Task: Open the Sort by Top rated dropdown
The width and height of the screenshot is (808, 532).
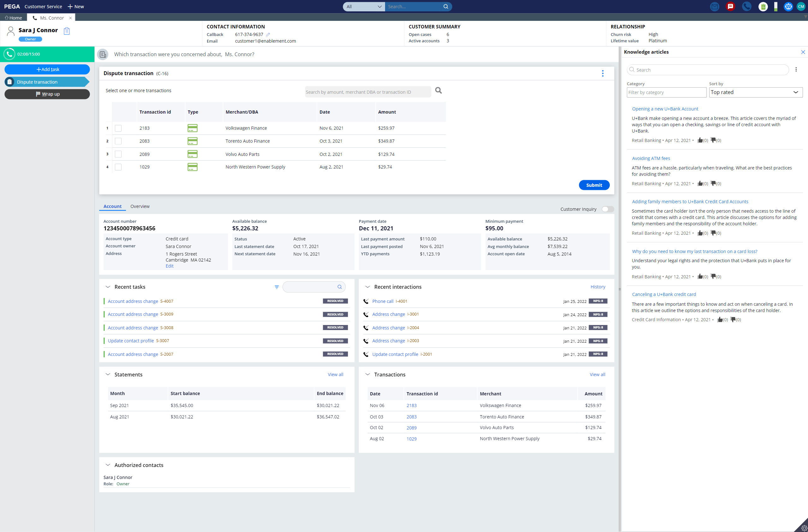Action: [755, 92]
